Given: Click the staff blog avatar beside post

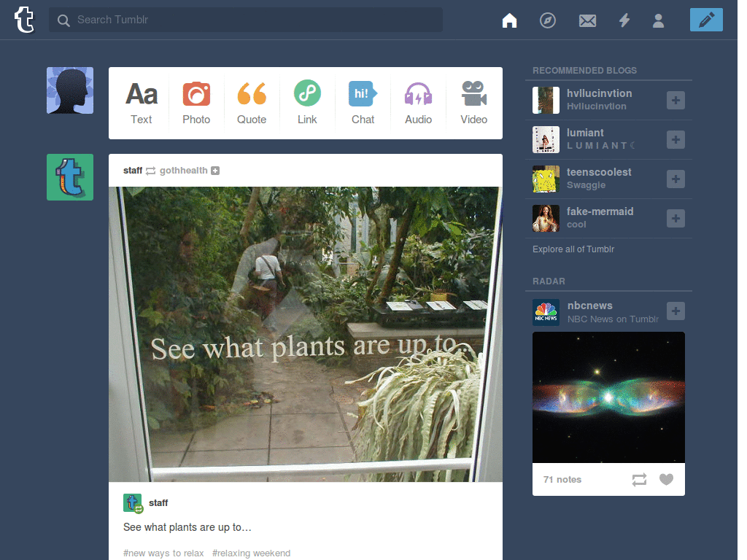Looking at the screenshot, I should point(70,177).
